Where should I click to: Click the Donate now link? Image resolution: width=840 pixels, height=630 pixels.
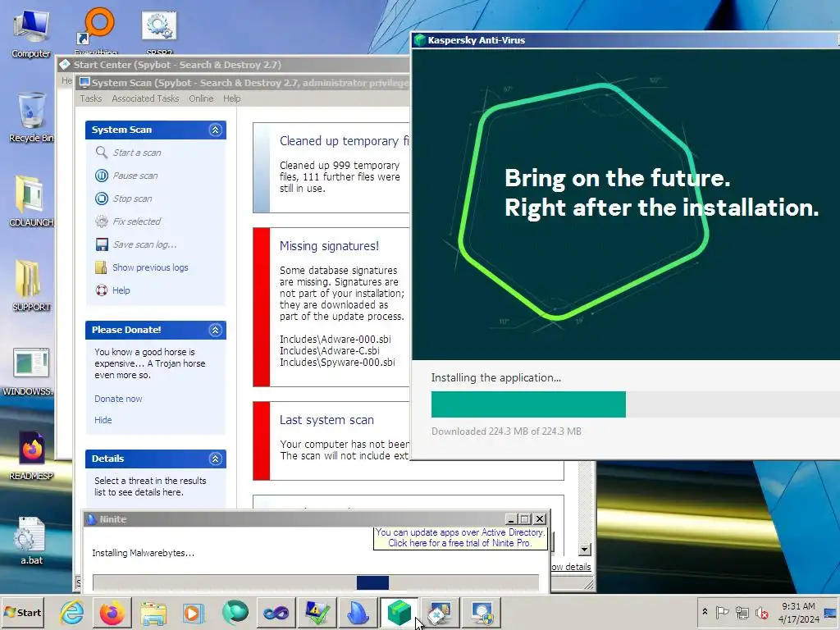point(118,399)
